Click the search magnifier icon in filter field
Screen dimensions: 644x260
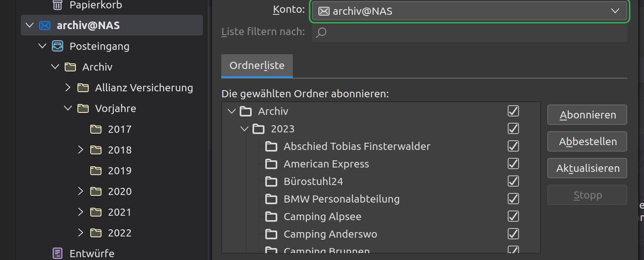(321, 32)
